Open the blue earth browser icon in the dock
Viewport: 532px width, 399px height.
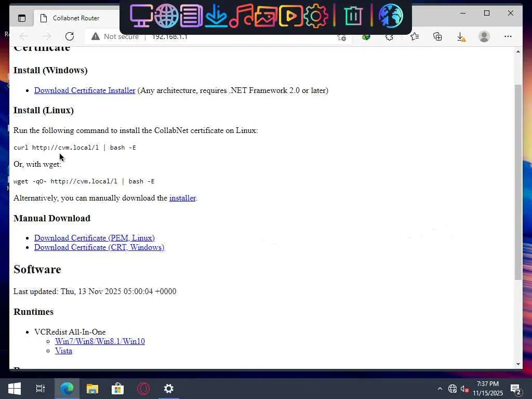391,16
